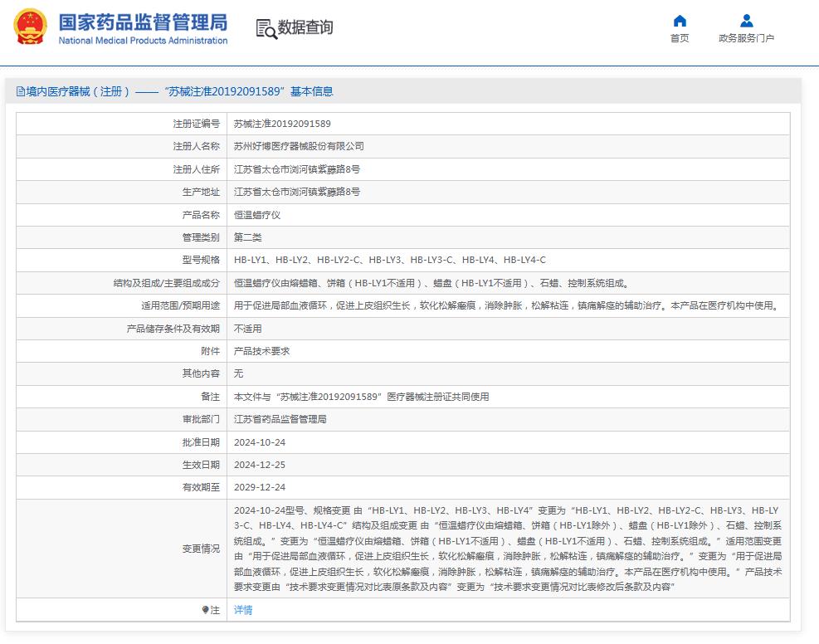Click the person icon above 政务服务门户
The width and height of the screenshot is (819, 644).
click(744, 21)
